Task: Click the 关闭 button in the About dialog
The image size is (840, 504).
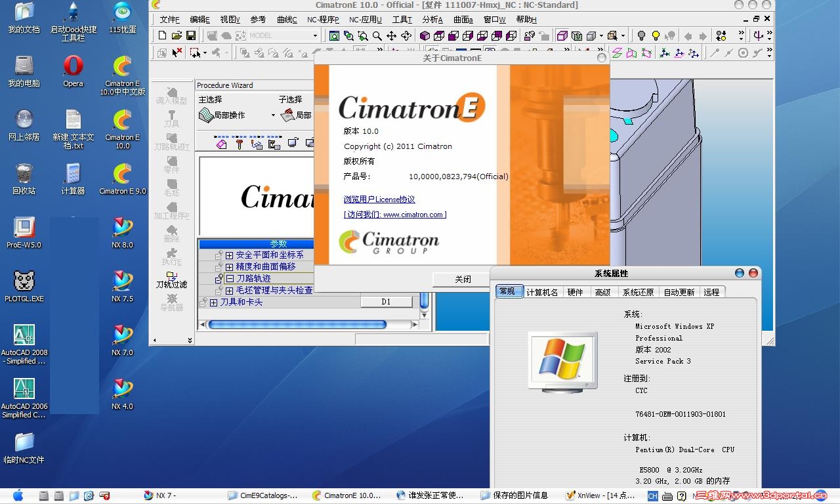Action: click(463, 279)
